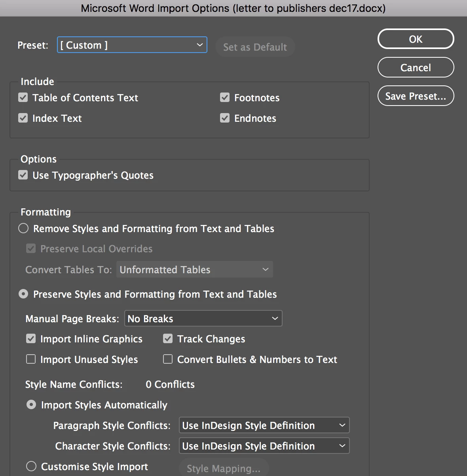Click the Preset label
Image resolution: width=467 pixels, height=476 pixels.
[x=33, y=45]
